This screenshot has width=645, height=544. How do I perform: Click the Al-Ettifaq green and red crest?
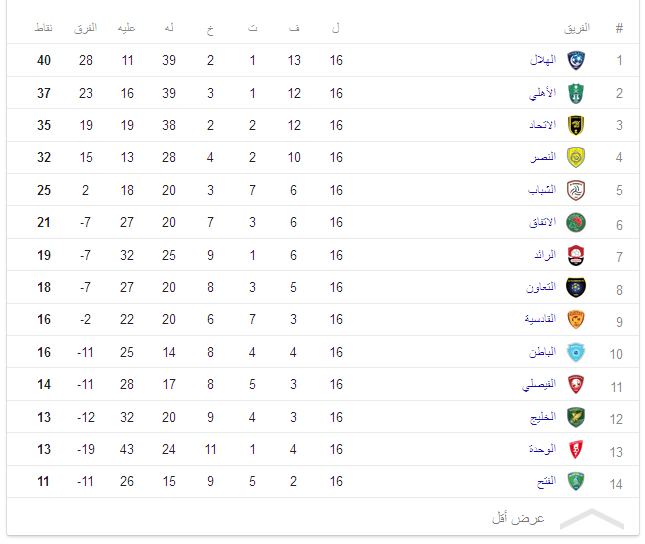click(576, 222)
